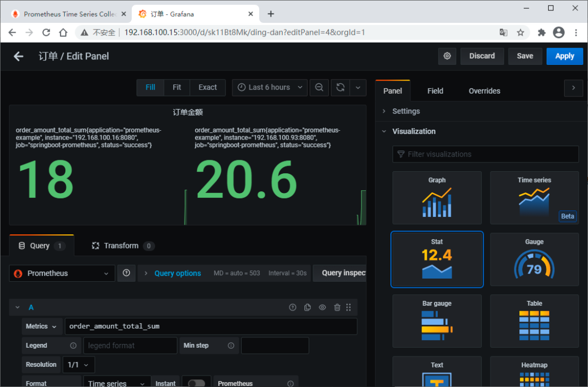Screen dimensions: 588x387
Task: Open query A help via the question mark icon
Action: [292, 307]
